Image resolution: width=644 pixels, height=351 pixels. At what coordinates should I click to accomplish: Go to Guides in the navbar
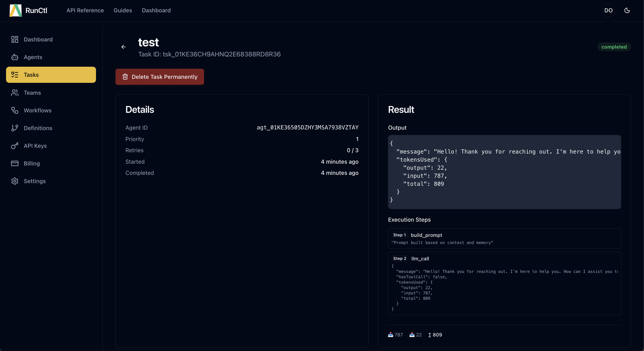tap(123, 11)
